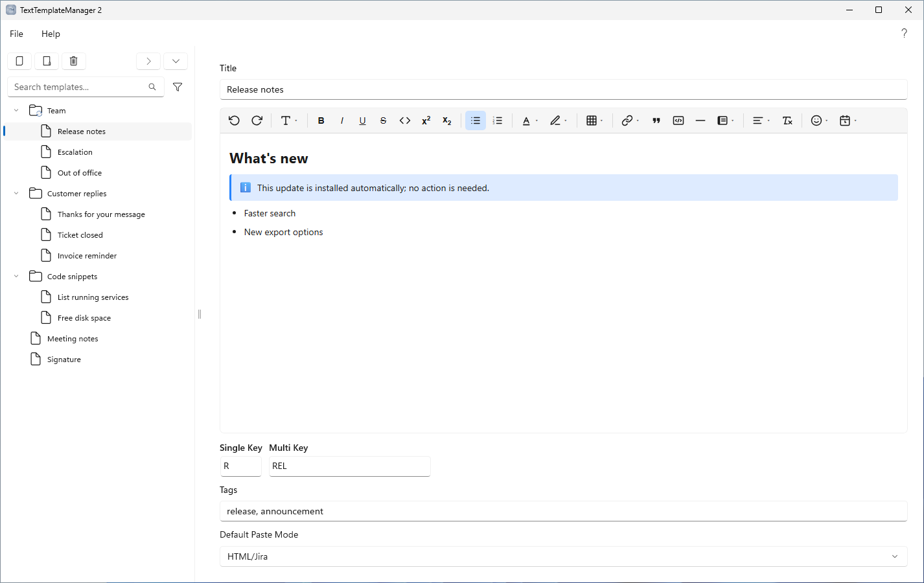Pick a text color with the A button
924x583 pixels.
point(529,120)
